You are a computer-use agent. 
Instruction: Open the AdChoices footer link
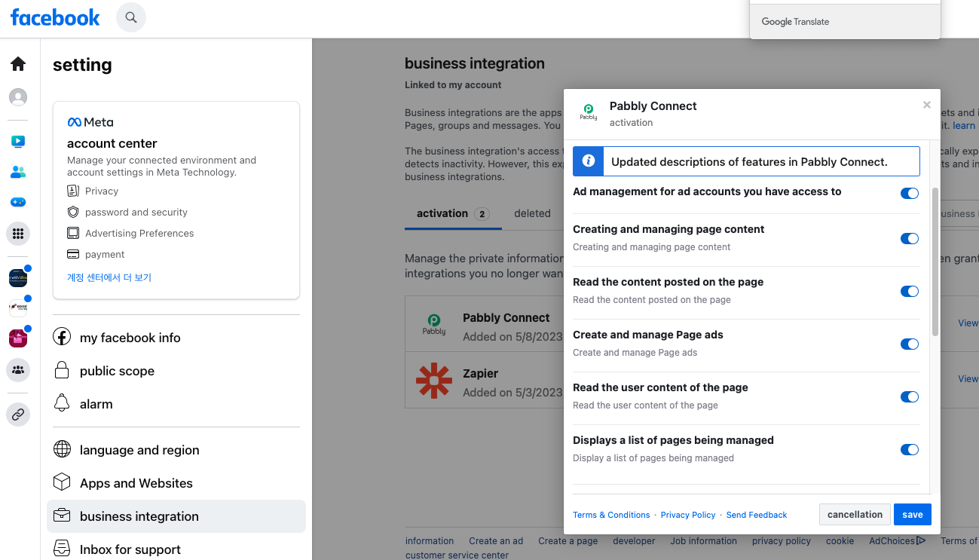click(897, 541)
